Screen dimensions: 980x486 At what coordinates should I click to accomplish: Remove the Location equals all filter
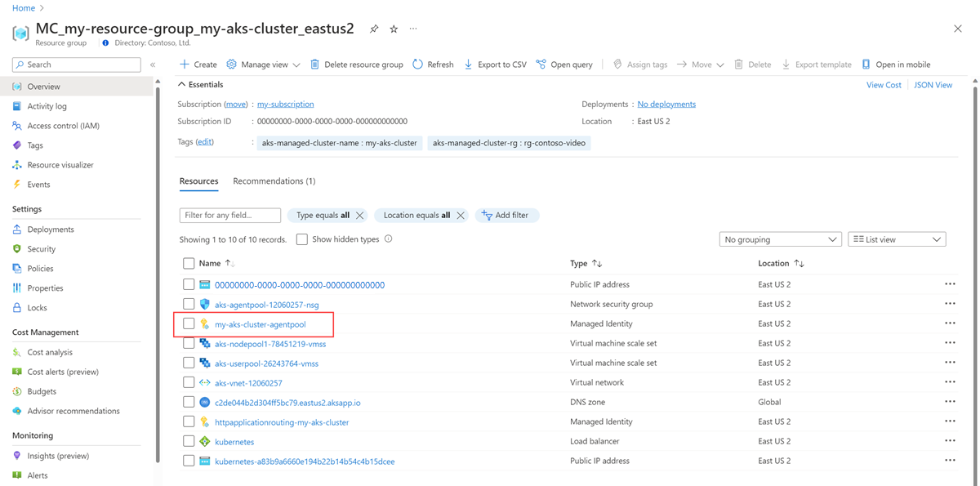[x=461, y=216]
